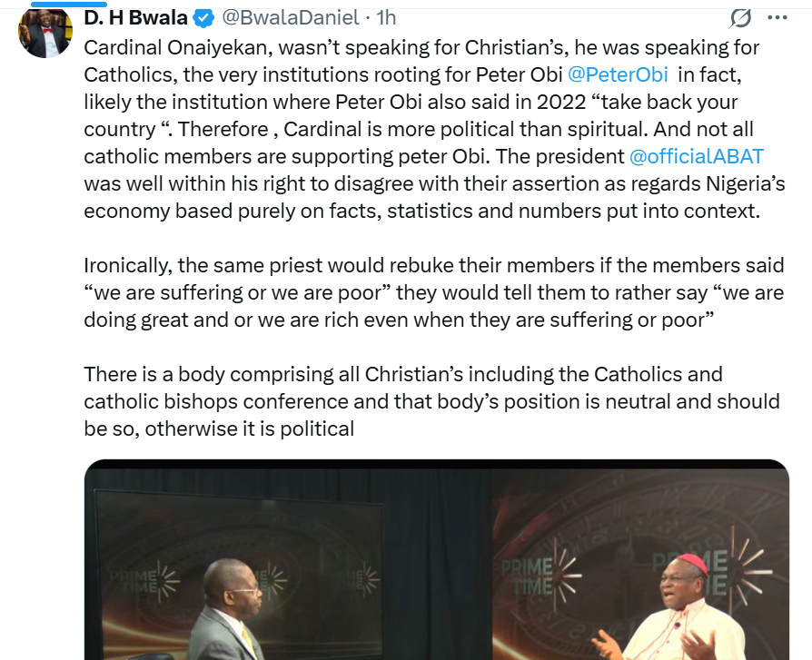Click the 1h post timestamp
This screenshot has height=660, width=812.
click(x=386, y=18)
